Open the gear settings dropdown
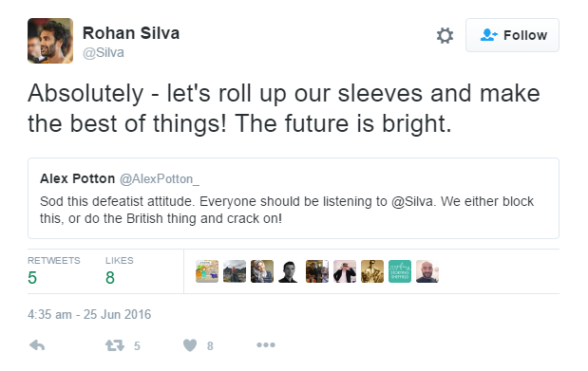This screenshot has height=371, width=588. tap(446, 36)
